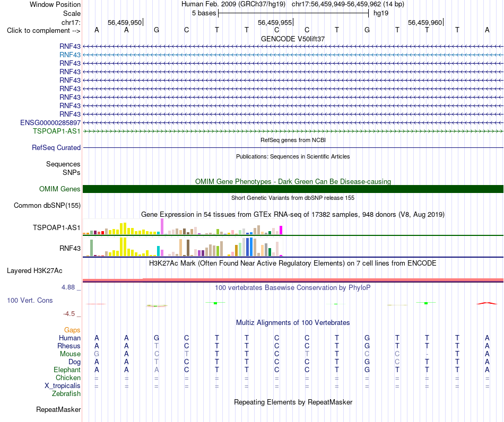Viewport: 504px width, 422px height.
Task: Open the ENSG00000285897 gene label
Action: 50,122
